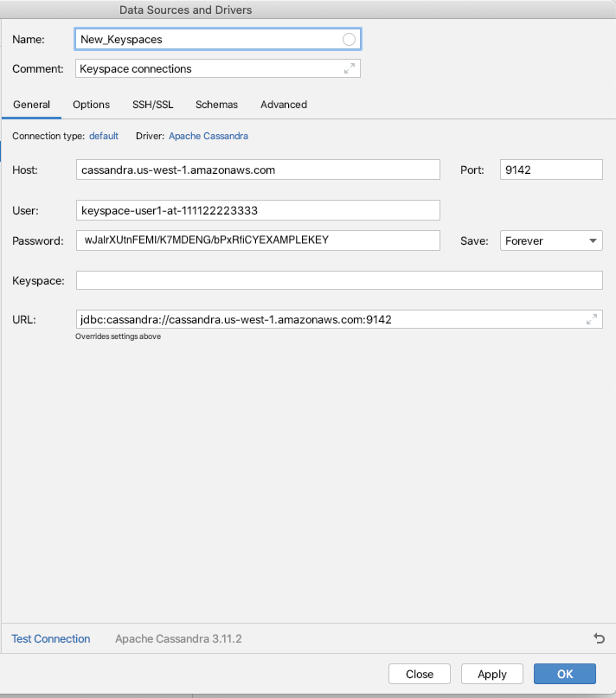Switch to the Schemas tab

(216, 105)
